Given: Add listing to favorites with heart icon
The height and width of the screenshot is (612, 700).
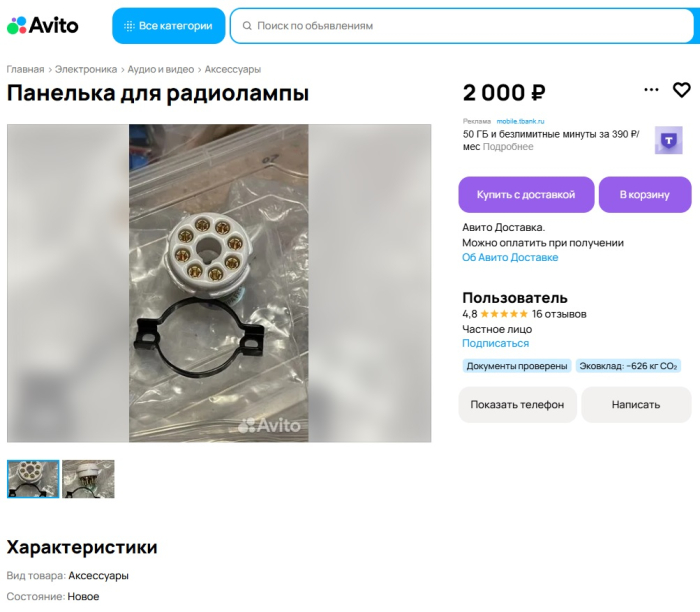Looking at the screenshot, I should pos(681,90).
